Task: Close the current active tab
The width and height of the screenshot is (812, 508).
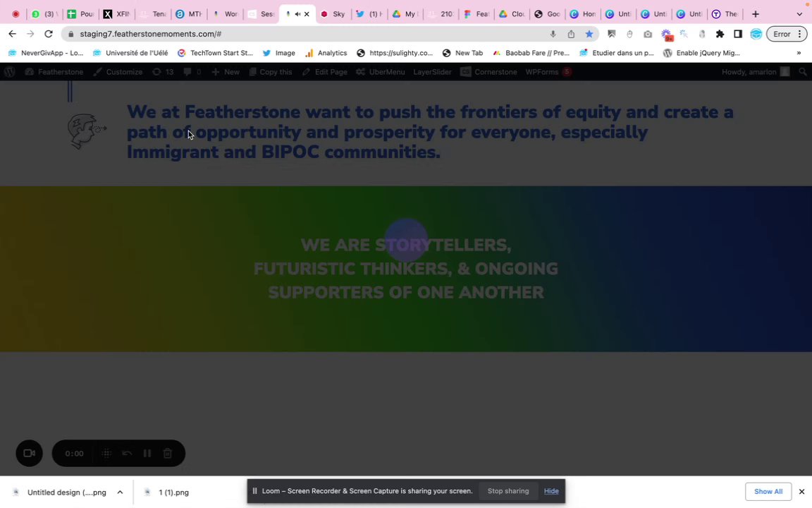Action: pyautogui.click(x=307, y=14)
